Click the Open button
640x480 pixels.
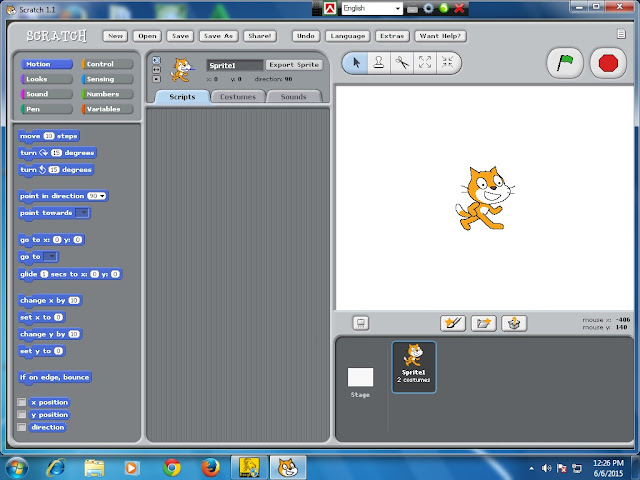[147, 36]
